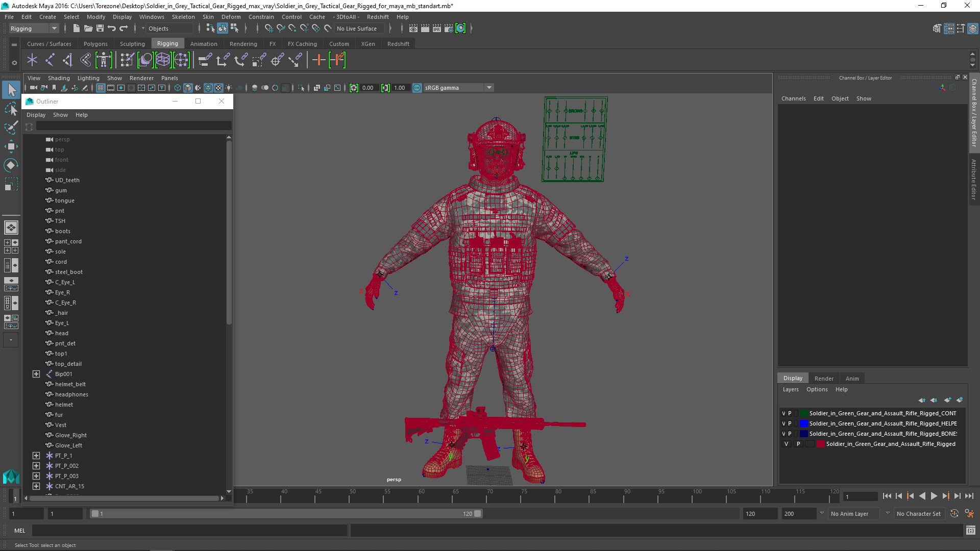
Task: Click the Undo icon in status line
Action: [112, 29]
